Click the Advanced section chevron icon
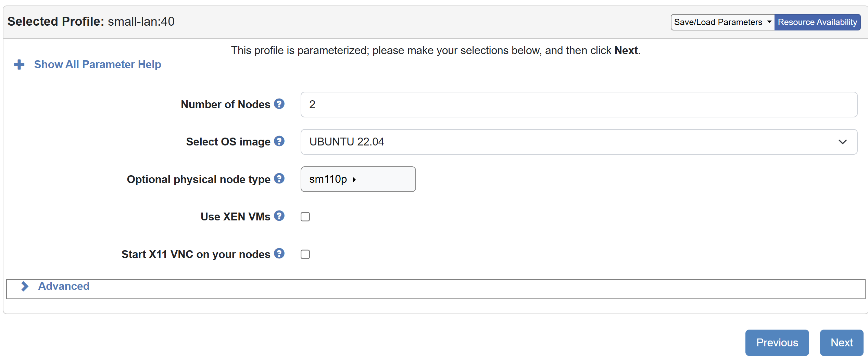The height and width of the screenshot is (358, 868). [25, 286]
